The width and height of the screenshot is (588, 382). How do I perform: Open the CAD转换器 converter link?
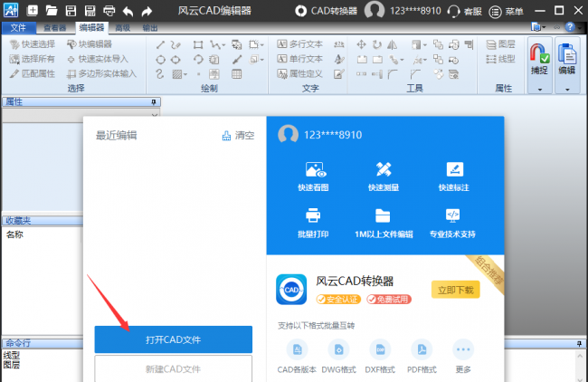click(326, 11)
